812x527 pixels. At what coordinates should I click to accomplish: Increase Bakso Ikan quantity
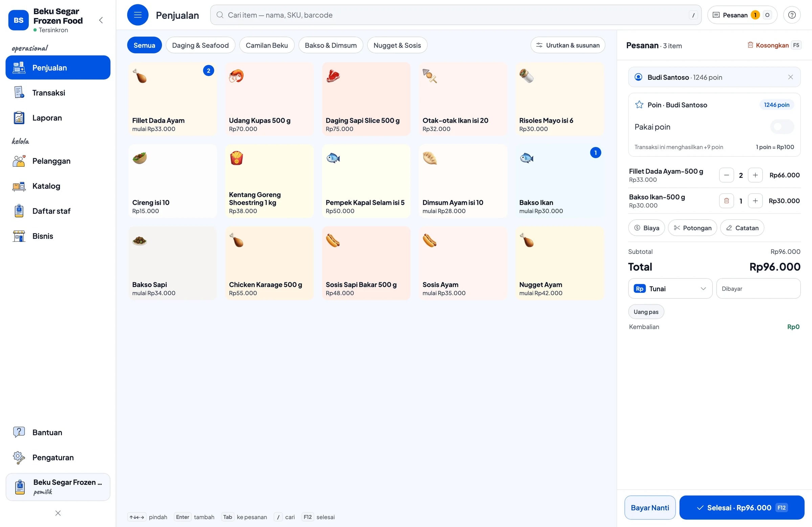[755, 201]
